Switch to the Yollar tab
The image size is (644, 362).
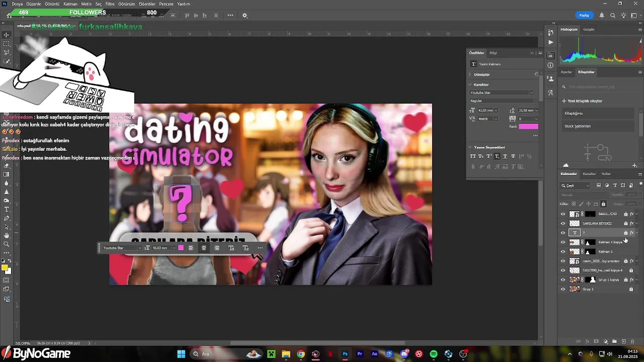point(606,174)
